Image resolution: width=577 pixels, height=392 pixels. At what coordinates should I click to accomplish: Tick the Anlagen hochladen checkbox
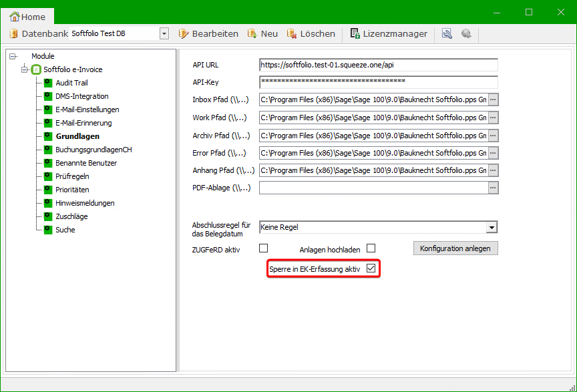click(371, 248)
